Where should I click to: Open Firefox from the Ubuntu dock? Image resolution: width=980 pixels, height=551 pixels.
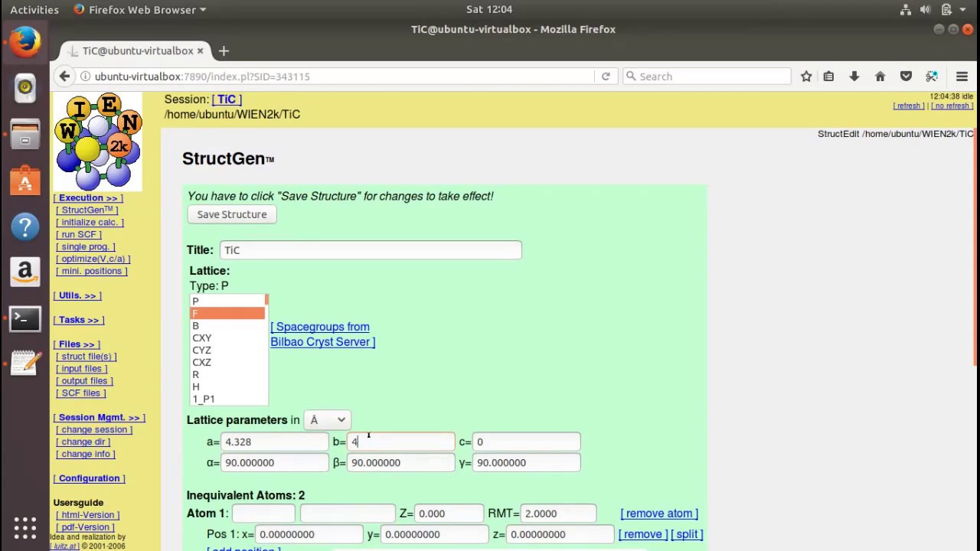(25, 41)
